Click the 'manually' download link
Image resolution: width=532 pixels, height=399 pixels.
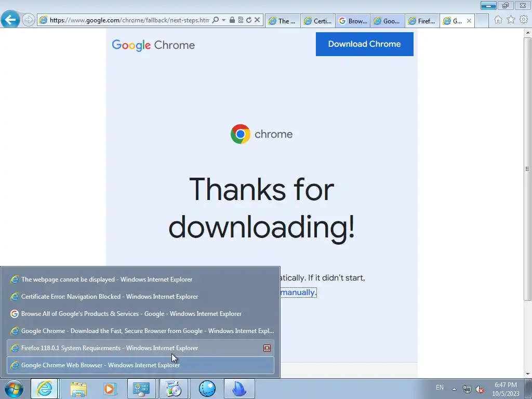pyautogui.click(x=298, y=292)
